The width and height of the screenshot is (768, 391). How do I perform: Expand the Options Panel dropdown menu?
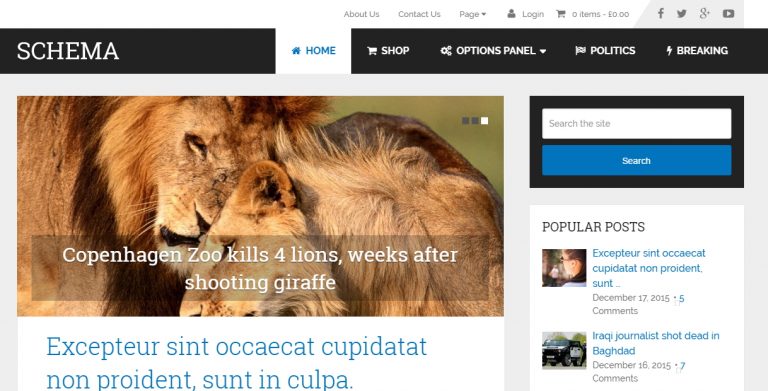(493, 50)
